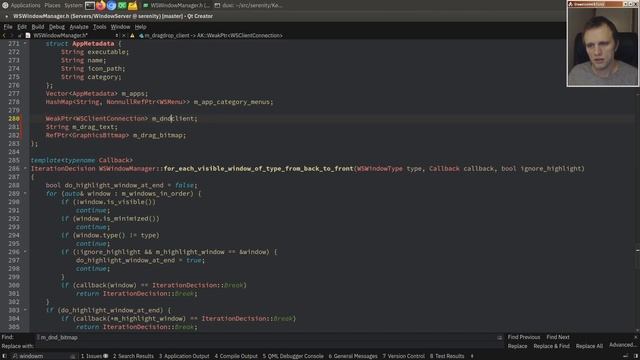The height and width of the screenshot is (360, 640).
Task: Open the Tools menu
Action: coord(100,27)
